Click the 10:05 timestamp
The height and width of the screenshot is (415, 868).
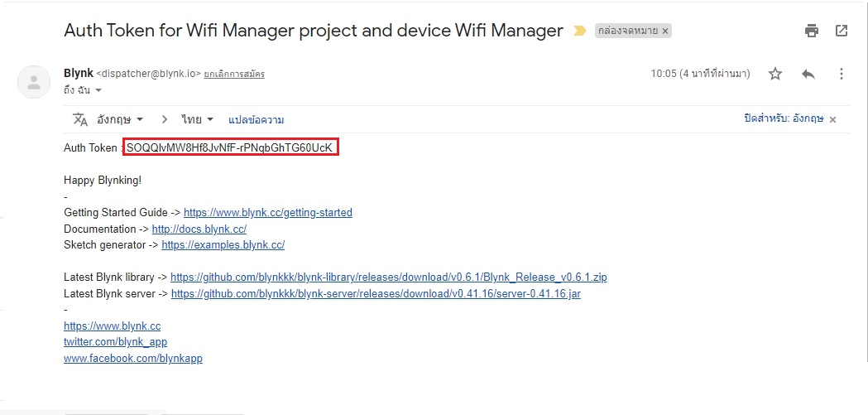700,74
